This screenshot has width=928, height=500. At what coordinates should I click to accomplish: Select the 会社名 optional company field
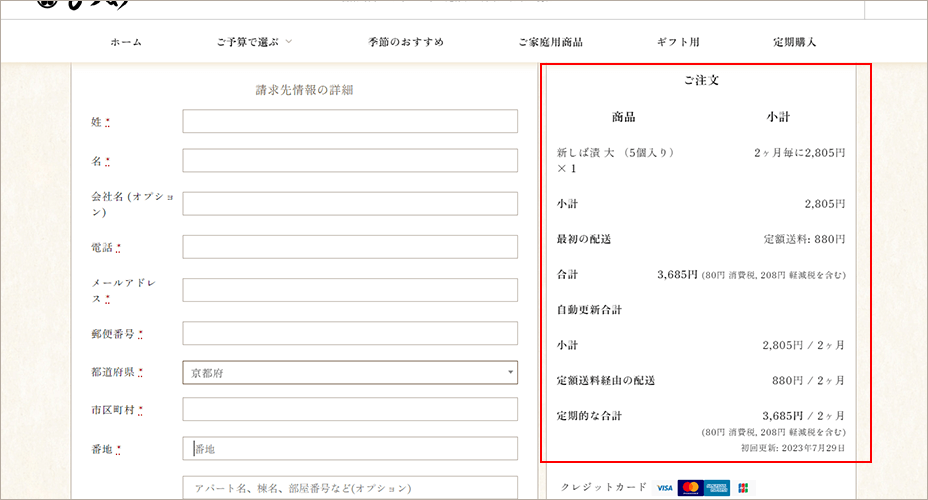[x=350, y=204]
